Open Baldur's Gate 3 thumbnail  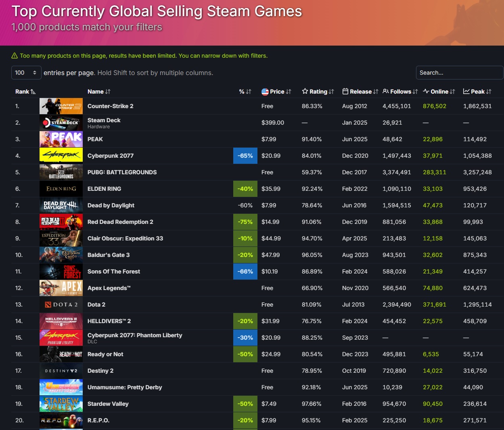tap(61, 255)
